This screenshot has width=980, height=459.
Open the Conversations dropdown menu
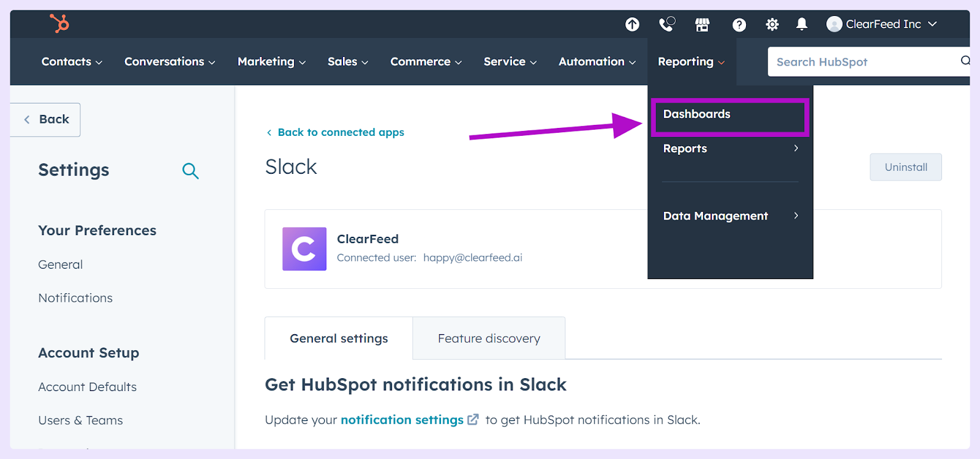pos(170,62)
